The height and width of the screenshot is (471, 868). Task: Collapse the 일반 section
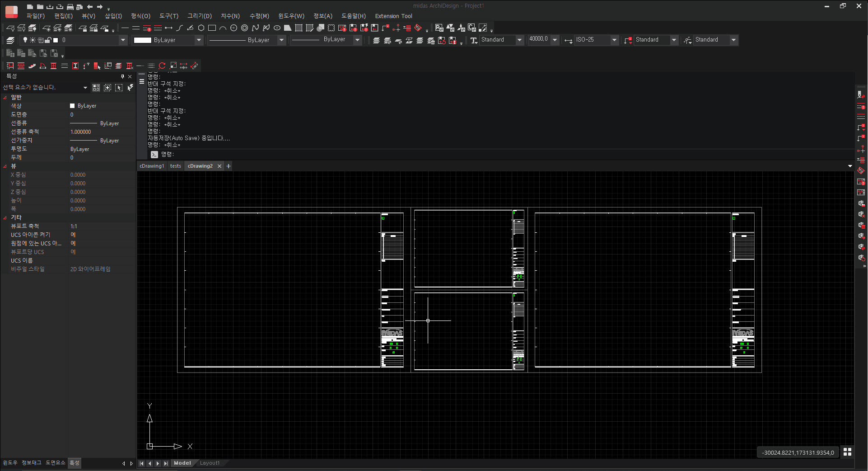coord(5,98)
